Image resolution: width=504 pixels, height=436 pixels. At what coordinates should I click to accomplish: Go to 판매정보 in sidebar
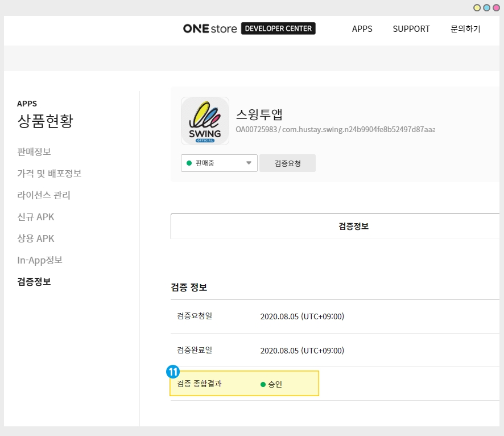tap(34, 152)
